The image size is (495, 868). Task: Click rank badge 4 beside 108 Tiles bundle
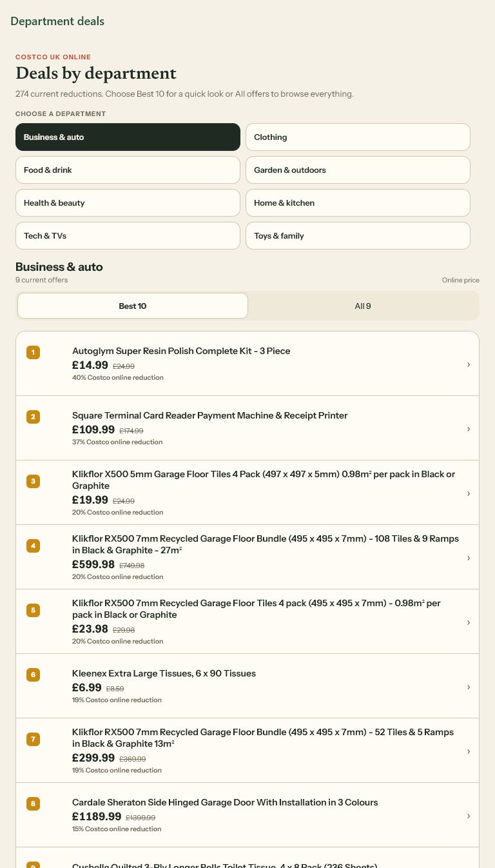[33, 546]
